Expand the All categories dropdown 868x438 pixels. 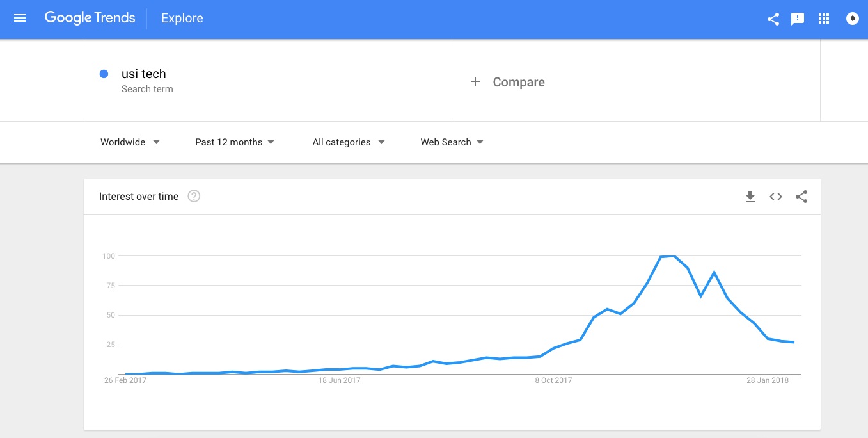pos(349,142)
